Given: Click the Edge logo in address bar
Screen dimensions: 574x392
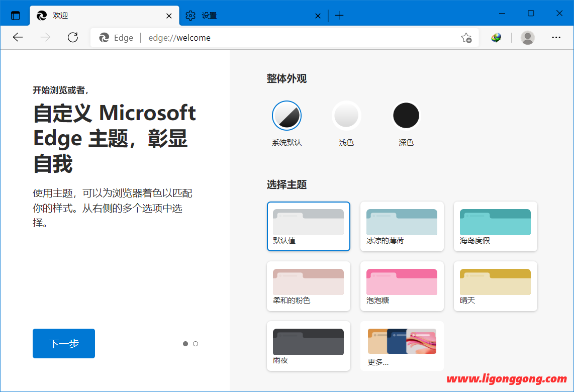Looking at the screenshot, I should pos(105,37).
